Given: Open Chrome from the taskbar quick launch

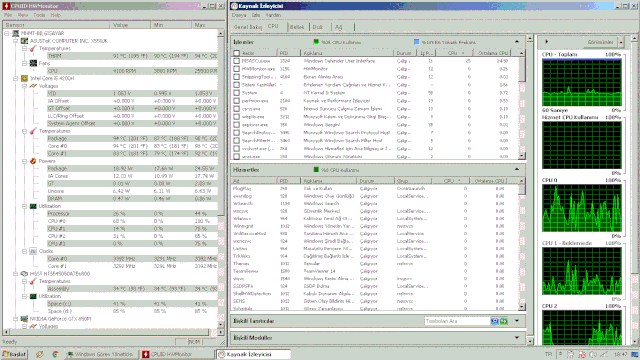Looking at the screenshot, I should 56,354.
